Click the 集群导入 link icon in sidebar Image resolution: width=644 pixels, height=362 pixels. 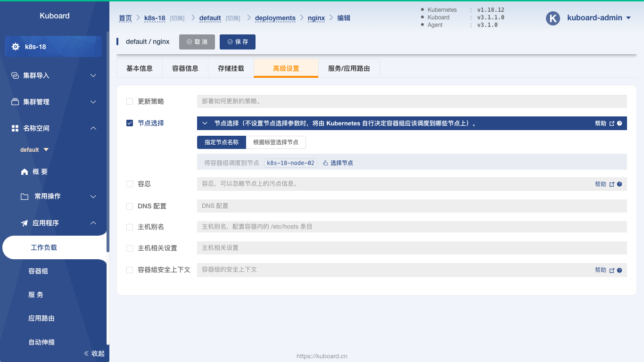(x=15, y=75)
